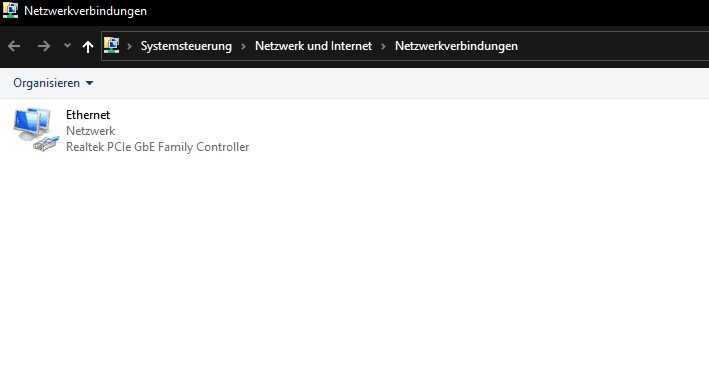Open the Organisieren menu

pos(53,83)
